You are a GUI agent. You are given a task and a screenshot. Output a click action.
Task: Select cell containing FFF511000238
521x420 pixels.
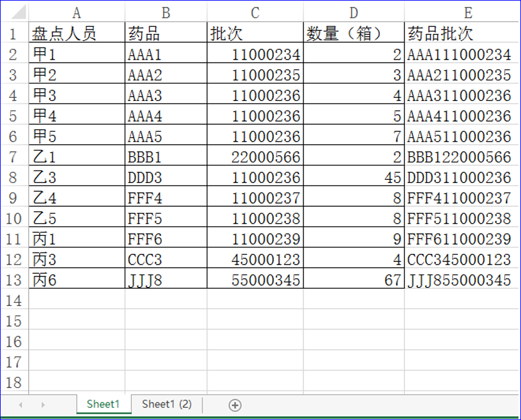462,218
